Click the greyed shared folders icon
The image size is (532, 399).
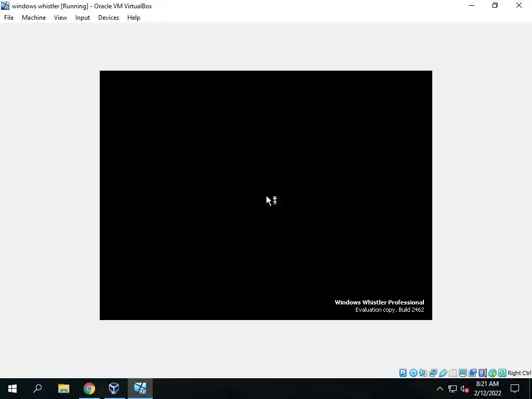tap(453, 373)
